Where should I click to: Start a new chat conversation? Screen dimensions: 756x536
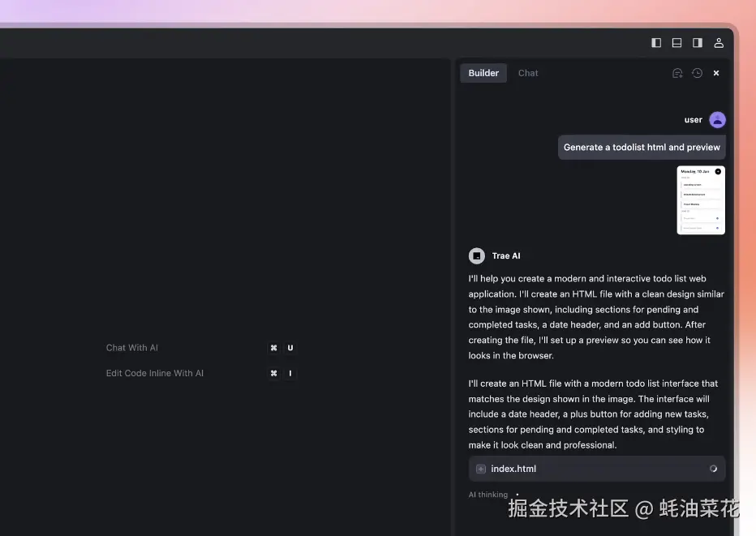[677, 73]
